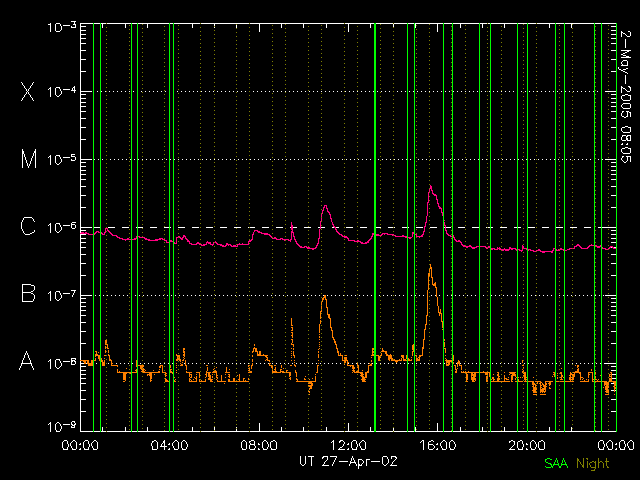Select the 10^-3 y-axis tick label
640x480 pixels.
click(x=62, y=27)
